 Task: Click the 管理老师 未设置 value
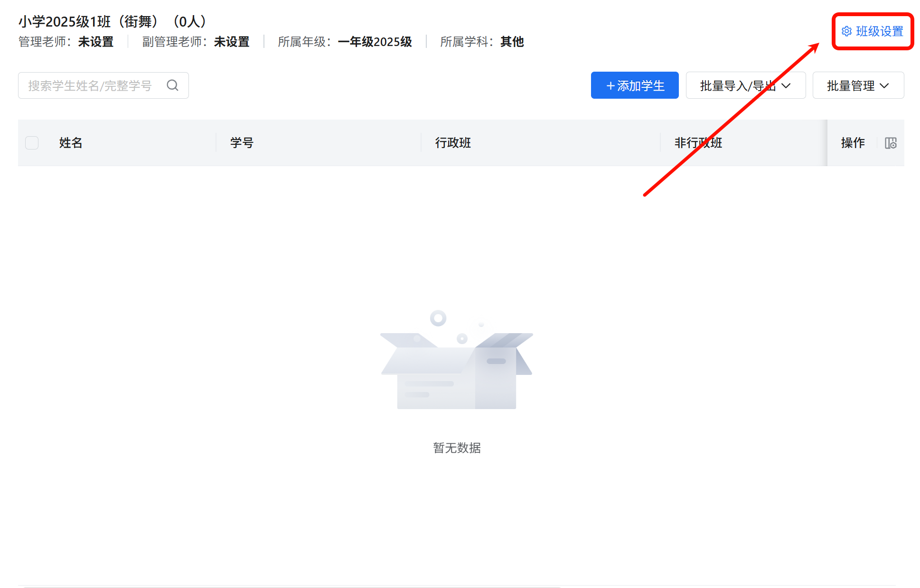pos(96,42)
